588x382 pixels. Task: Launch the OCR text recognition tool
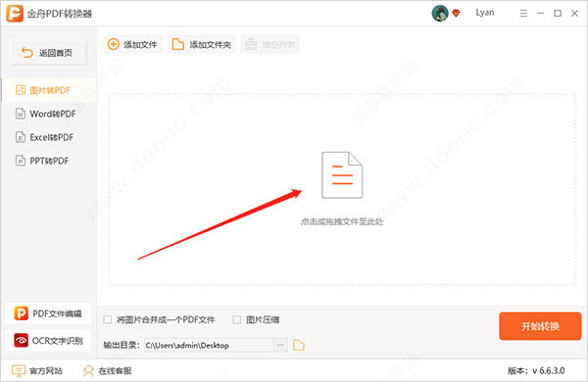[x=48, y=341]
